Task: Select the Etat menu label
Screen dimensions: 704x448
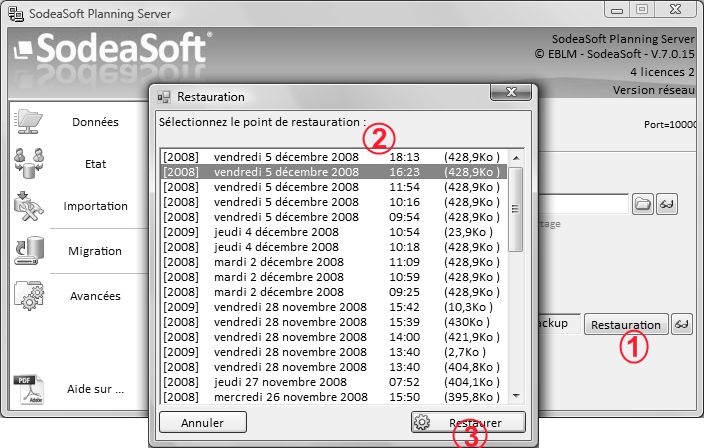Action: coord(96,164)
